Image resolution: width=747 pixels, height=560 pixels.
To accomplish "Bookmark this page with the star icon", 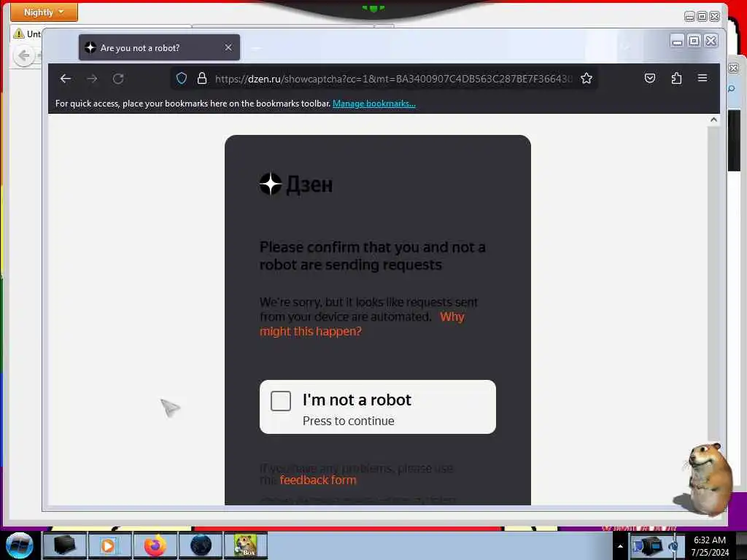I will pyautogui.click(x=587, y=78).
